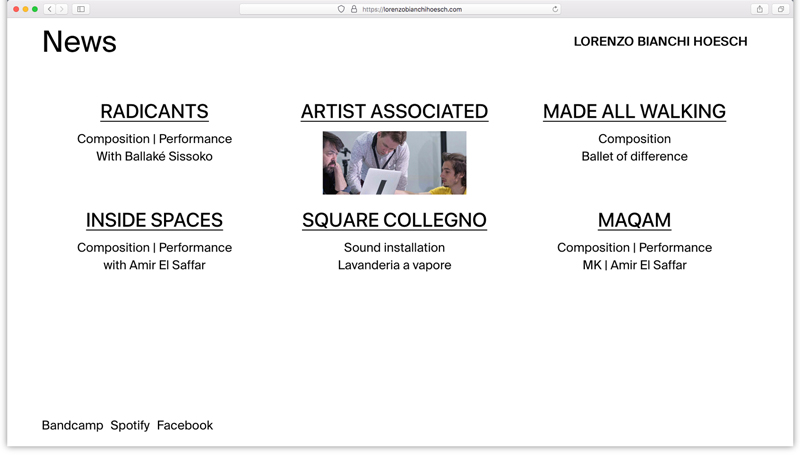800x461 pixels.
Task: Open the RADICANTS news link
Action: pos(155,112)
